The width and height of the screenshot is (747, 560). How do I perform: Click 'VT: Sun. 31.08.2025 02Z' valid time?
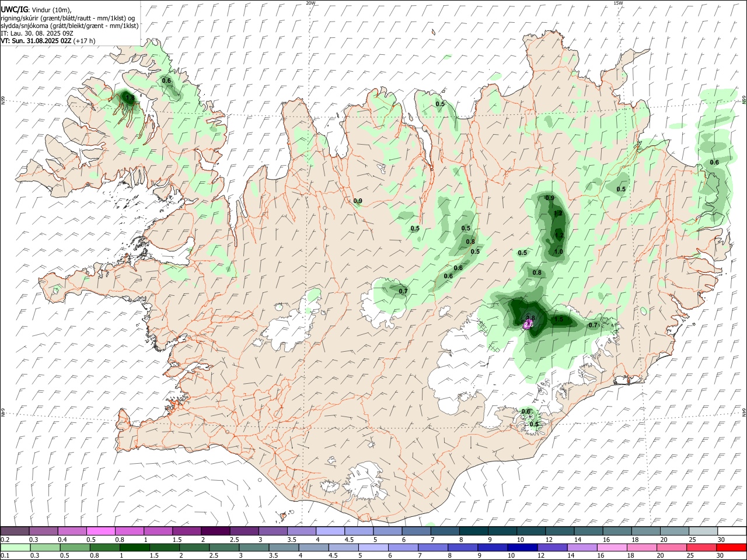[36, 41]
